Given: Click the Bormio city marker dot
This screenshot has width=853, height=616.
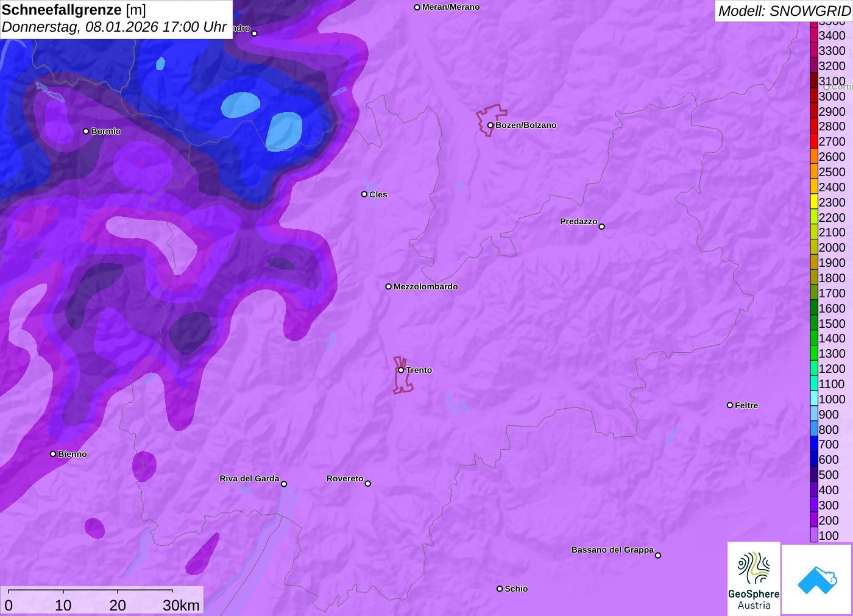Looking at the screenshot, I should click(86, 132).
